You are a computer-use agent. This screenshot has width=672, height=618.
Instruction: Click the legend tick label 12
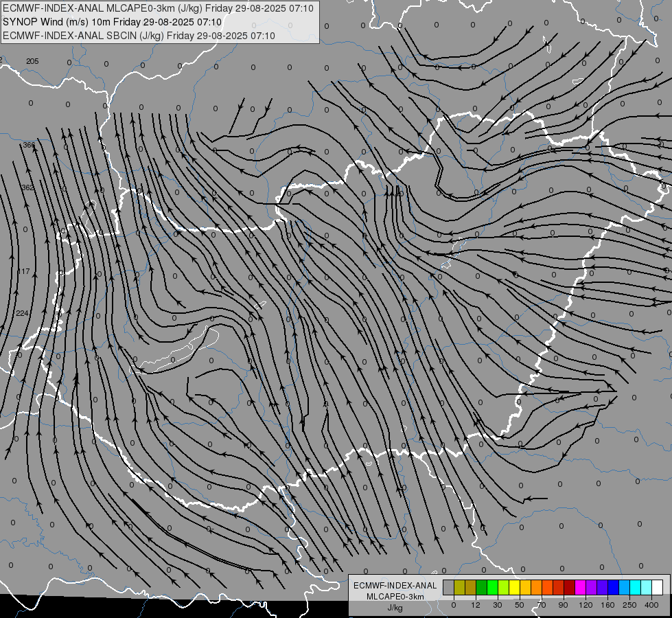(476, 605)
